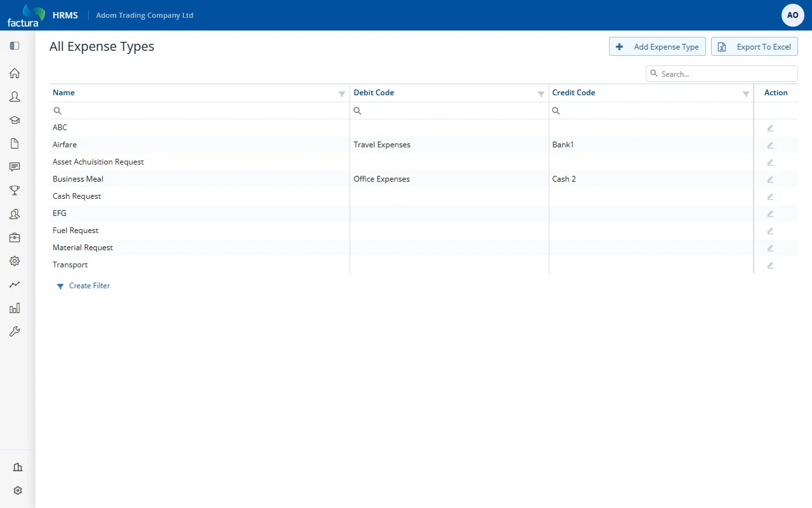The width and height of the screenshot is (812, 508).
Task: Click the Search input field
Action: [722, 74]
